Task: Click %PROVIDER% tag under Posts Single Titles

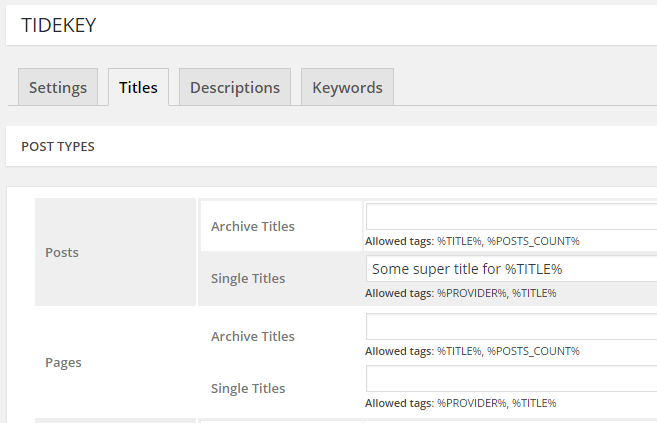Action: [x=471, y=293]
